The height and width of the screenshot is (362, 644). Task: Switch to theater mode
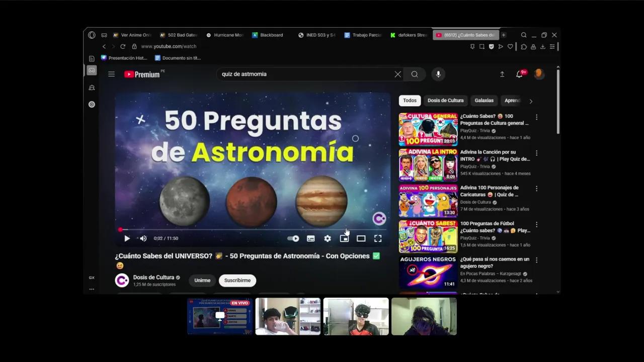click(x=361, y=239)
